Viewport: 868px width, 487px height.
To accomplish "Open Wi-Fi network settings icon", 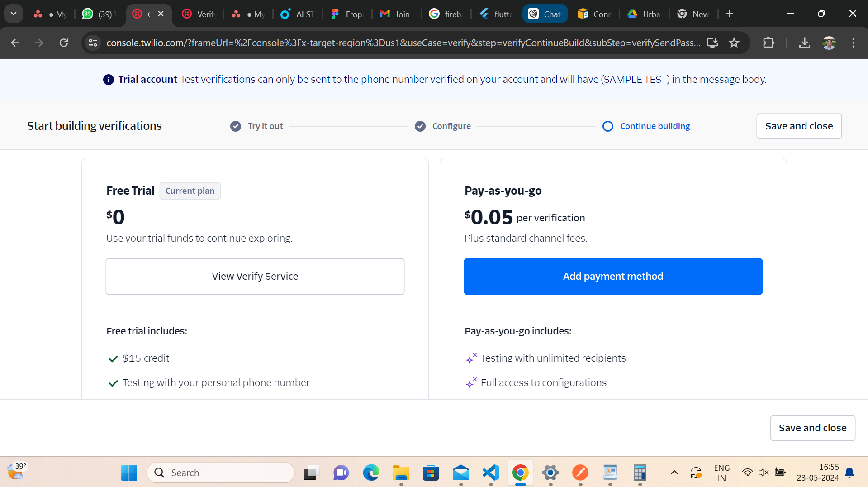I will tap(747, 473).
